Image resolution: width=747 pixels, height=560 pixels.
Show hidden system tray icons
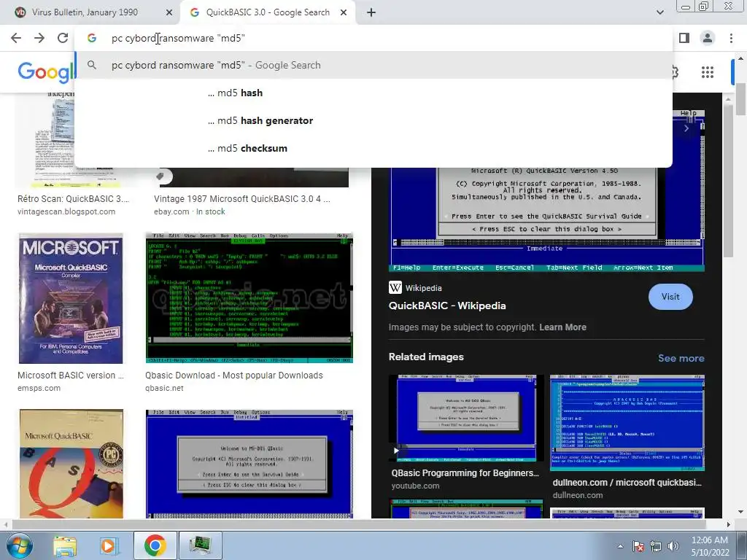pos(620,546)
